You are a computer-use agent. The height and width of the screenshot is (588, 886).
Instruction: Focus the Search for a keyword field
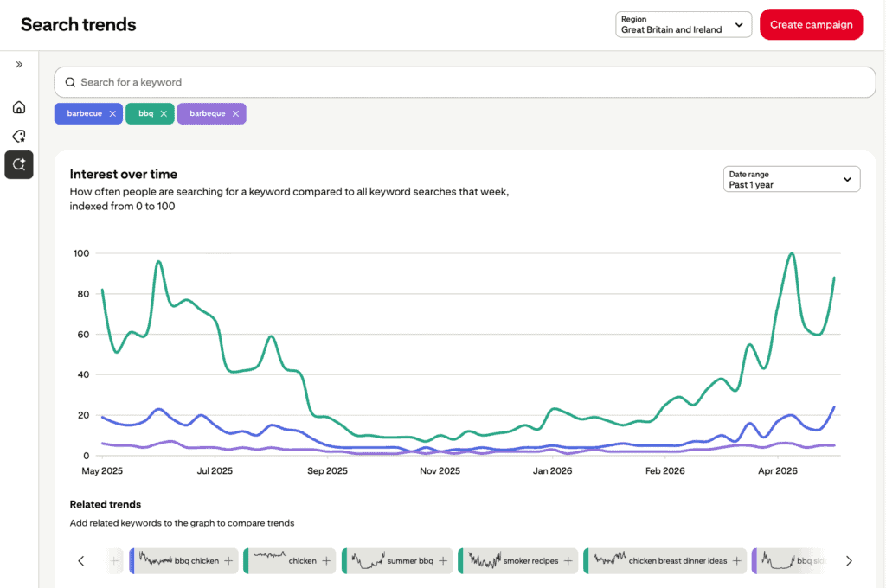(465, 82)
